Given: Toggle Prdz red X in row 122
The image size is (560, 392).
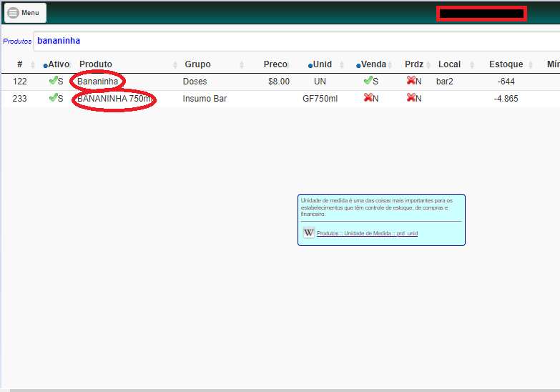Looking at the screenshot, I should click(x=411, y=80).
